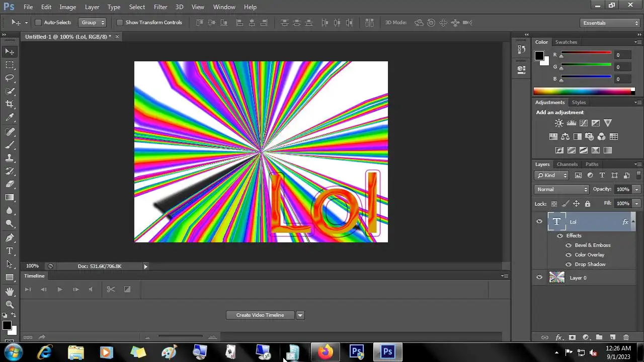Open the Fill slider dropdown
The image size is (644, 362).
pos(637,204)
